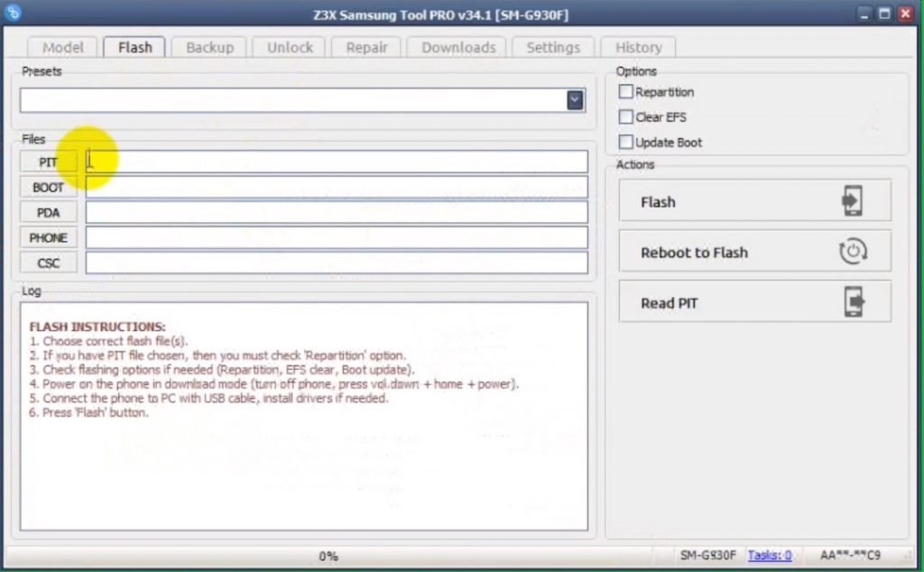Choose a BOOT file via BOOT button
The width and height of the screenshot is (924, 572).
pos(49,188)
